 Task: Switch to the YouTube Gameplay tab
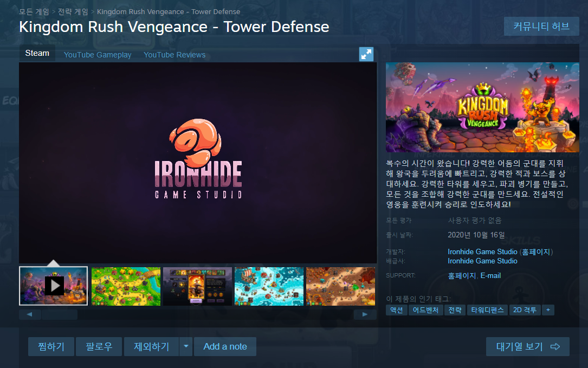pyautogui.click(x=98, y=55)
